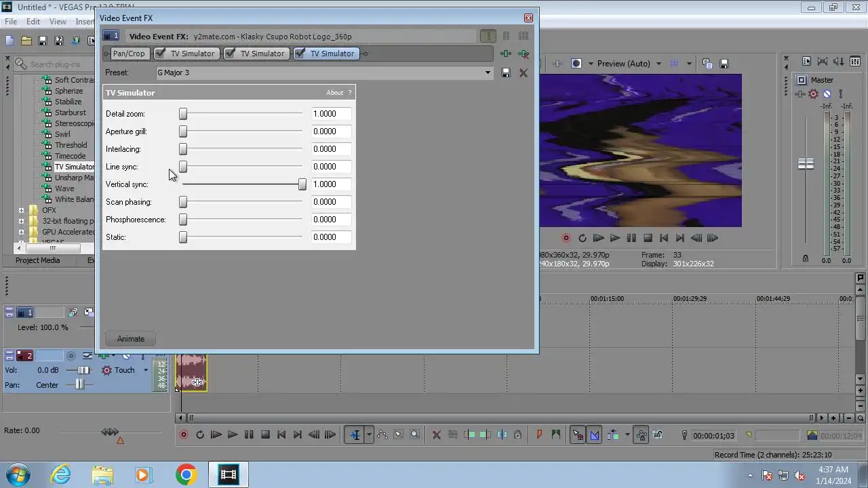
Task: Stop playback in the preview window
Action: click(648, 238)
